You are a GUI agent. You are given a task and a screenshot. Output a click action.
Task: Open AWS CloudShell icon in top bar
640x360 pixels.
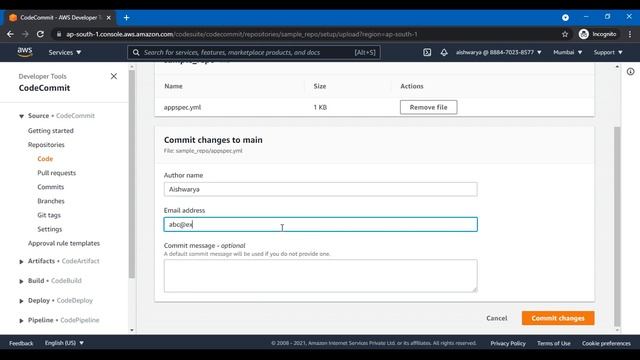tap(427, 52)
